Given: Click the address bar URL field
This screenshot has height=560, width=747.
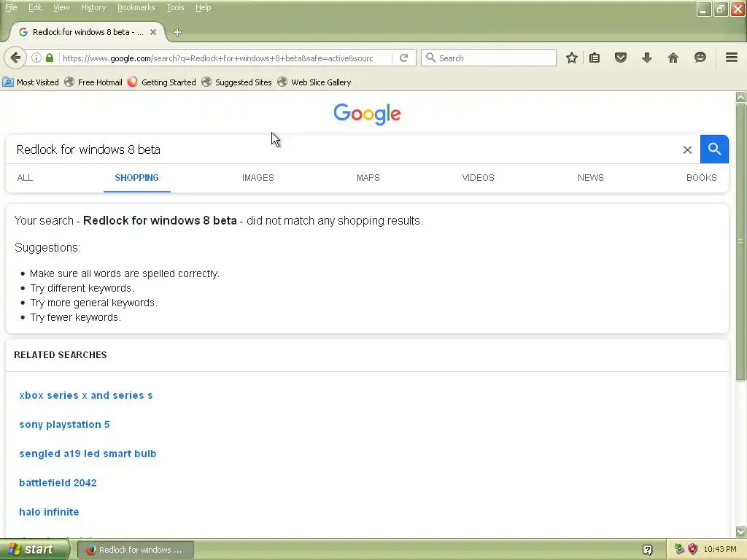Looking at the screenshot, I should (217, 58).
